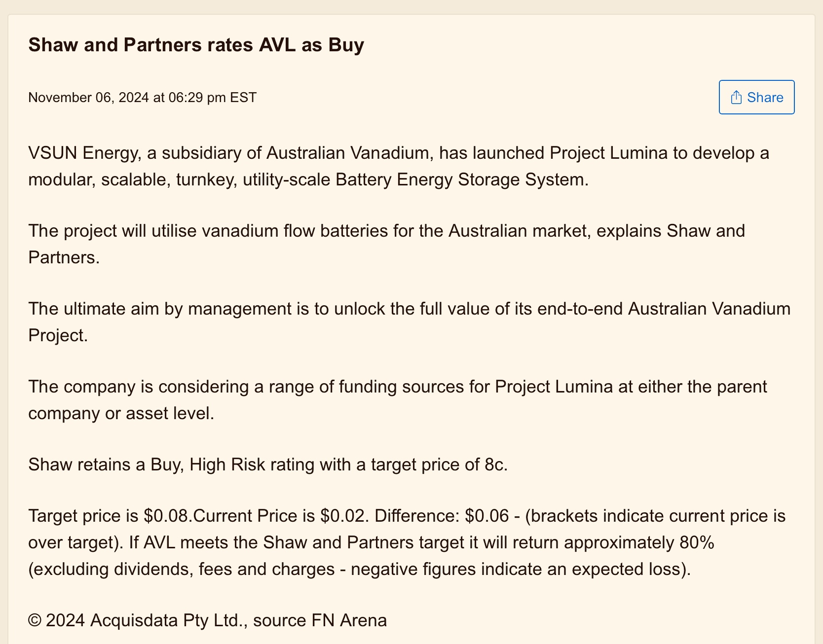
Task: Click the headline 'Shaw and Partners rates AVL as Buy'
Action: point(196,45)
